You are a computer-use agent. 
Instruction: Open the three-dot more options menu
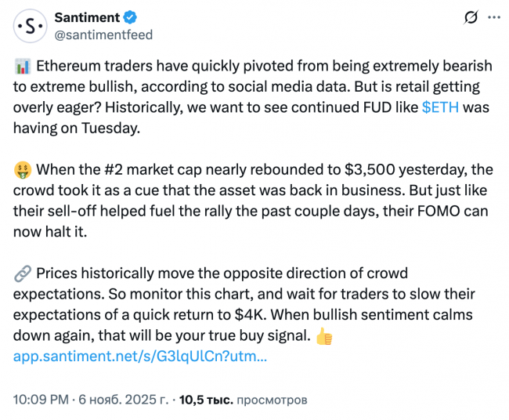493,17
